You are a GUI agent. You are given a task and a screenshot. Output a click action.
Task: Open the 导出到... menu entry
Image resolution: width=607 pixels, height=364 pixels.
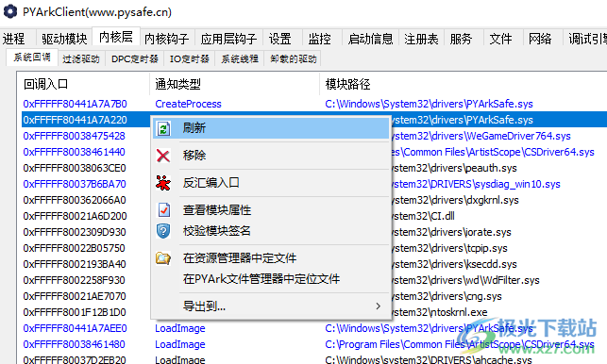click(x=271, y=306)
